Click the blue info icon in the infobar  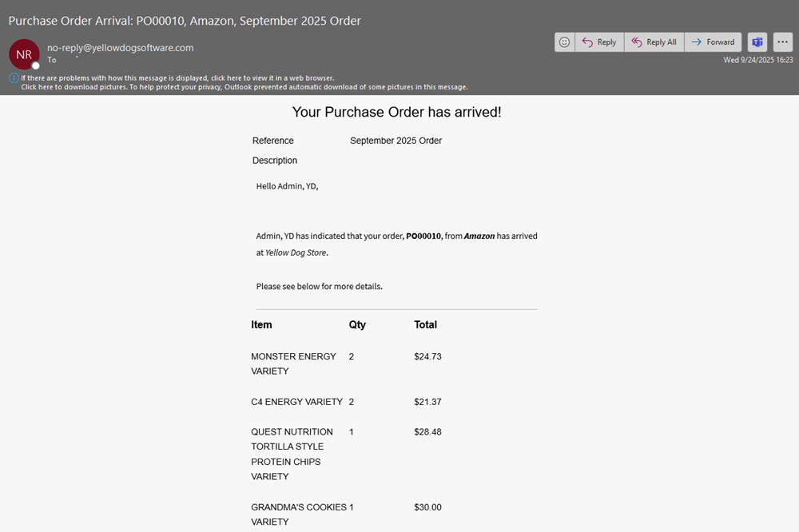point(14,77)
